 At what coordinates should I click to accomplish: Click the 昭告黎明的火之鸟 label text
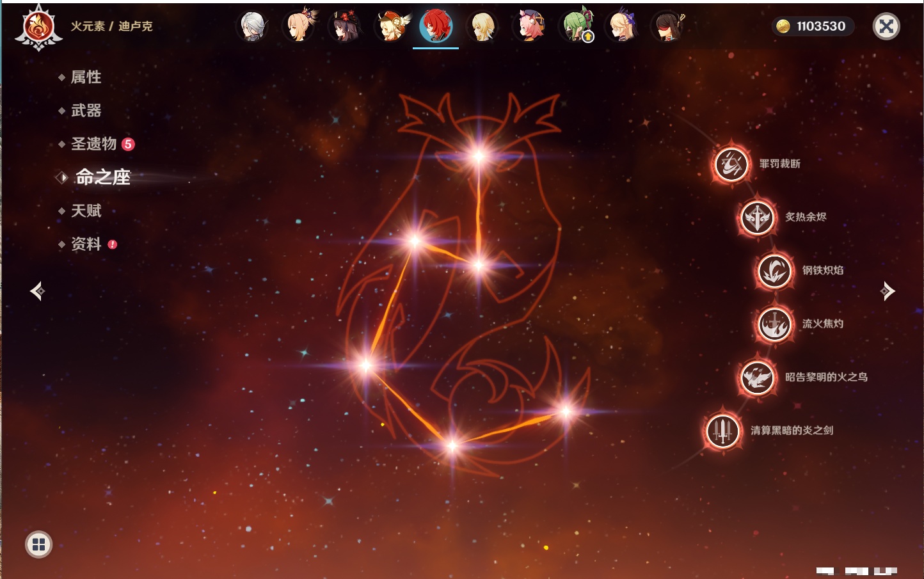click(x=826, y=377)
